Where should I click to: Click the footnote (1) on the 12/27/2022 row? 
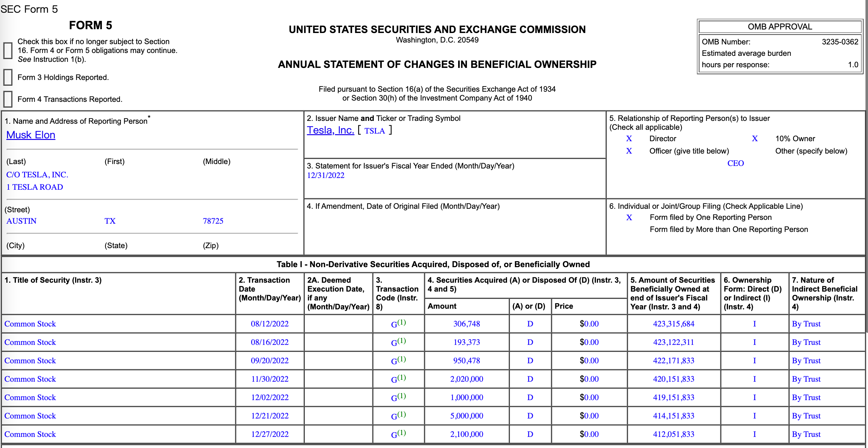401,432
